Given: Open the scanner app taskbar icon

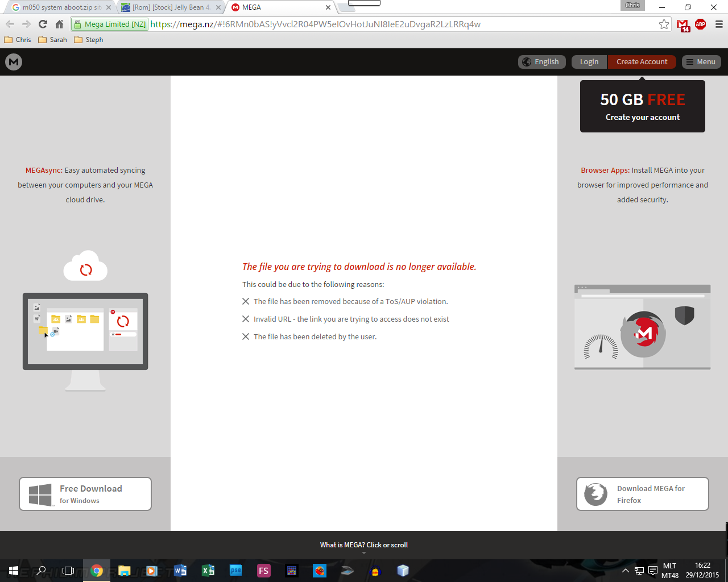Looking at the screenshot, I should click(348, 571).
